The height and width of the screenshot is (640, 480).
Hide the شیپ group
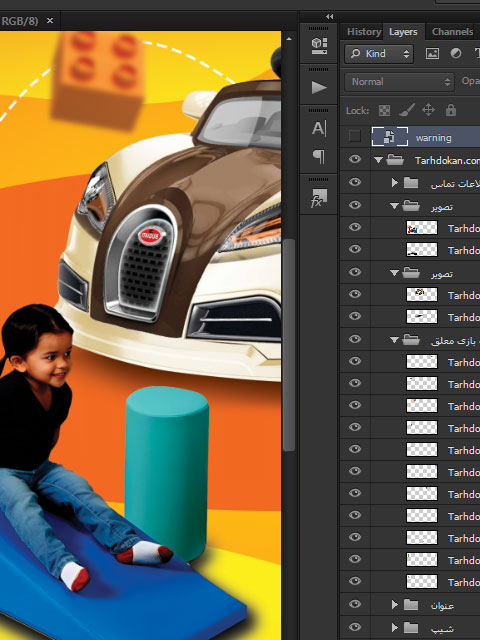pyautogui.click(x=355, y=627)
